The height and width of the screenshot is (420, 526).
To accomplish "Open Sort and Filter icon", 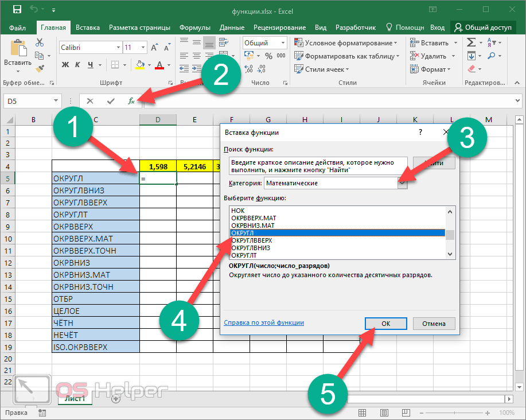I will tap(492, 42).
